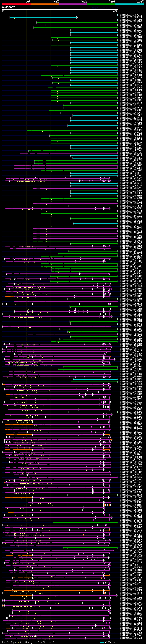Choose the UniRef100_P23617 entry
The height and width of the screenshot is (644, 146).
coord(131,65)
